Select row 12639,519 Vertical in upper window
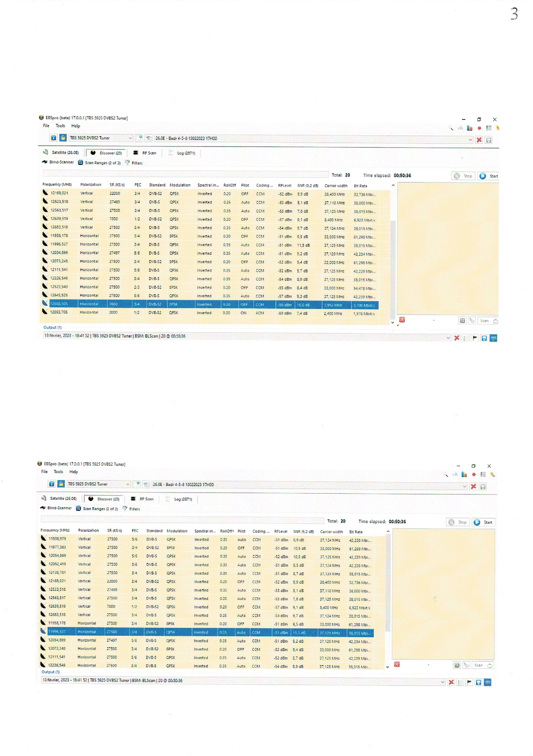 [210, 219]
